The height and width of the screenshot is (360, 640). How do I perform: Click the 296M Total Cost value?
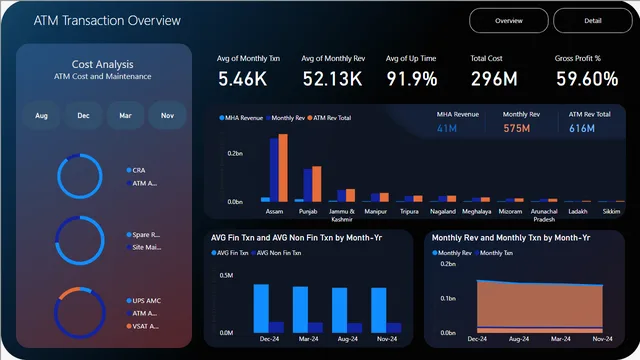coord(494,79)
